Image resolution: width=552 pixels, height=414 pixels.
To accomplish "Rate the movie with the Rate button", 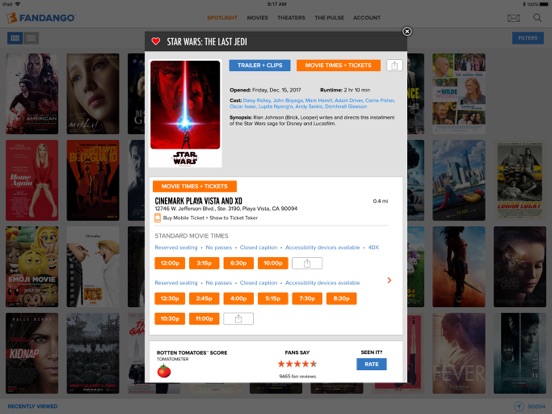I will click(371, 364).
